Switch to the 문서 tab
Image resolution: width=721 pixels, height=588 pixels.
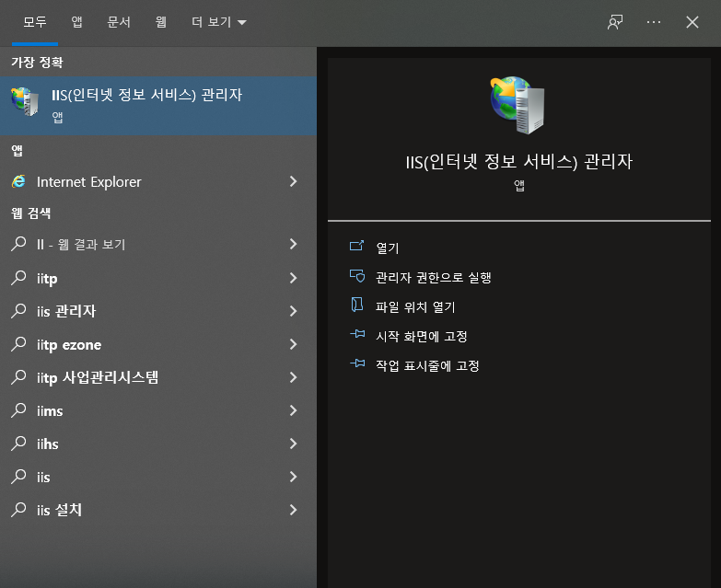[119, 22]
